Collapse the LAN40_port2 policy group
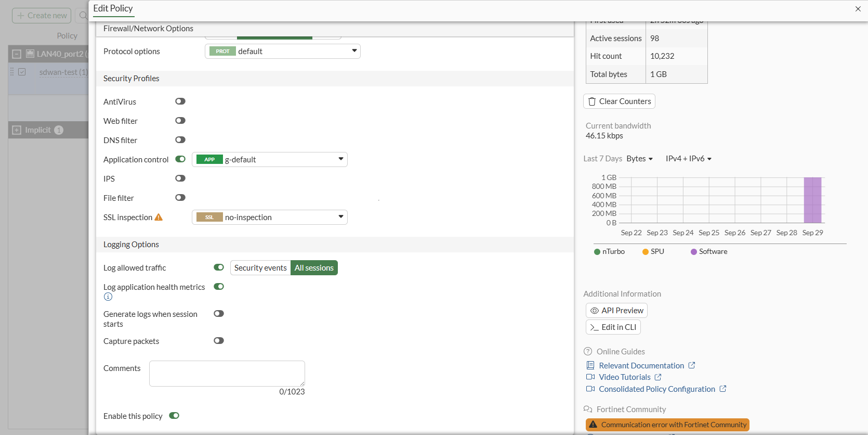 coord(17,54)
